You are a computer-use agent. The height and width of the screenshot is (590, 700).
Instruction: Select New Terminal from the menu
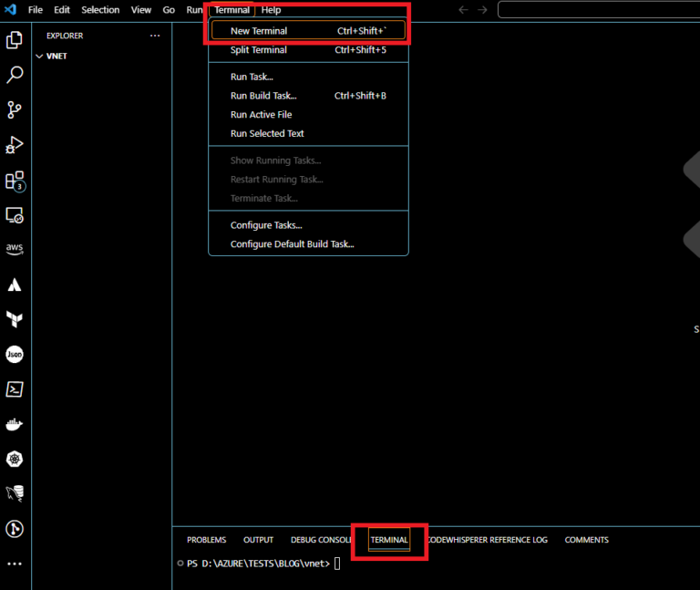(x=259, y=31)
